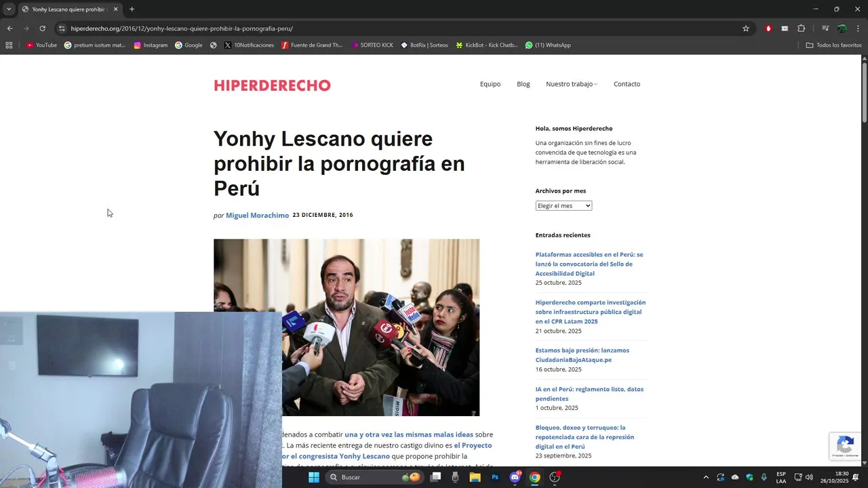Viewport: 868px width, 488px height.
Task: Open Estamos bajo presión entry
Action: point(583,355)
